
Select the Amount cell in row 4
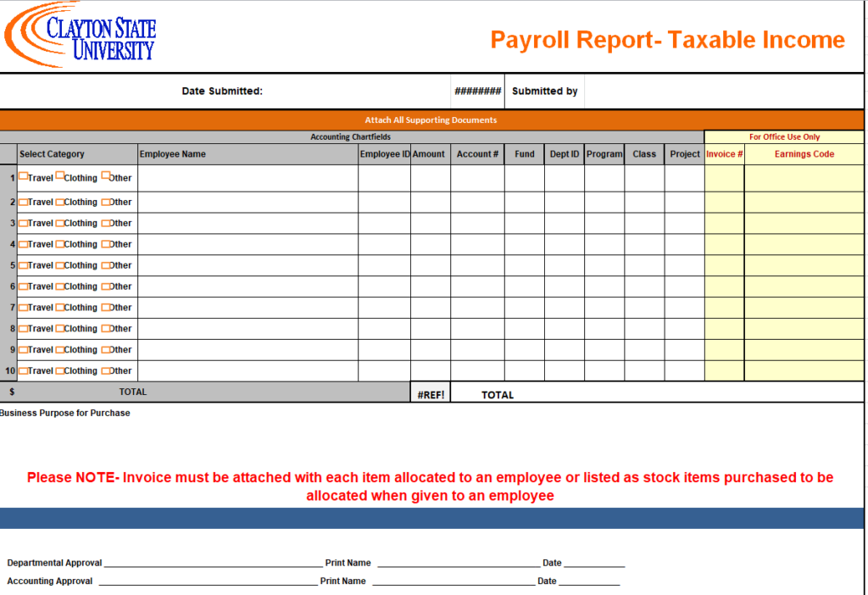pyautogui.click(x=430, y=244)
